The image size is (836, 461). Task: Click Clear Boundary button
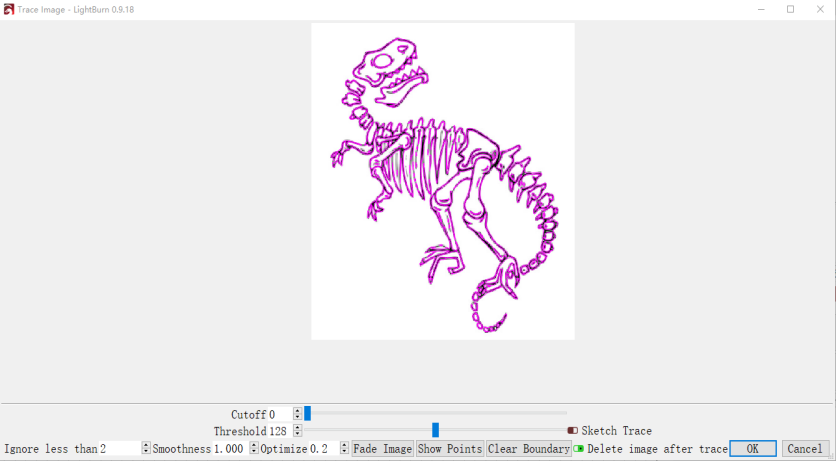click(x=528, y=449)
